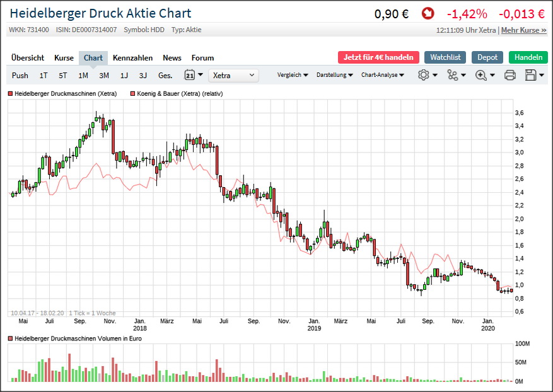This screenshot has width=553, height=392.
Task: Open the News tab
Action: [172, 58]
